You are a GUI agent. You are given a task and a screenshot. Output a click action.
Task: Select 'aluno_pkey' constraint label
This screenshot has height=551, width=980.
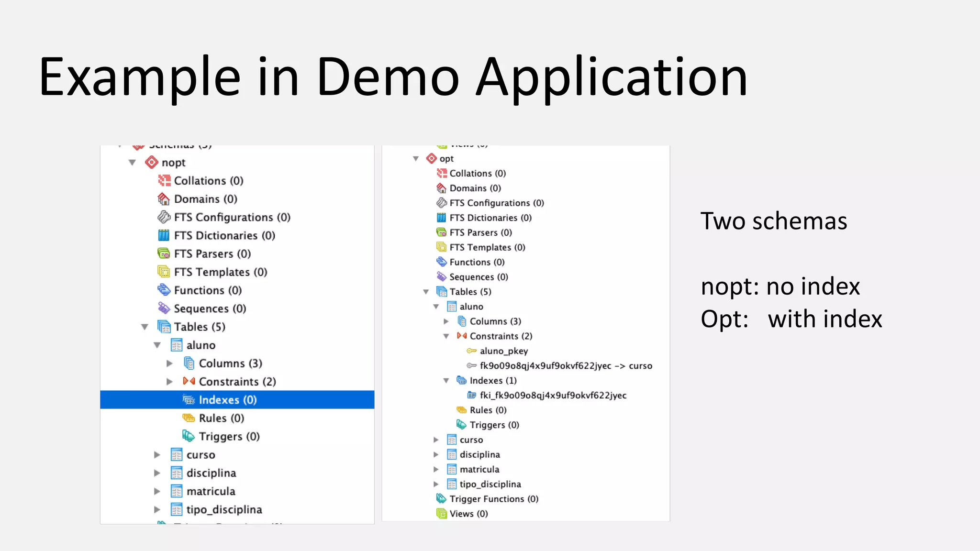click(504, 351)
